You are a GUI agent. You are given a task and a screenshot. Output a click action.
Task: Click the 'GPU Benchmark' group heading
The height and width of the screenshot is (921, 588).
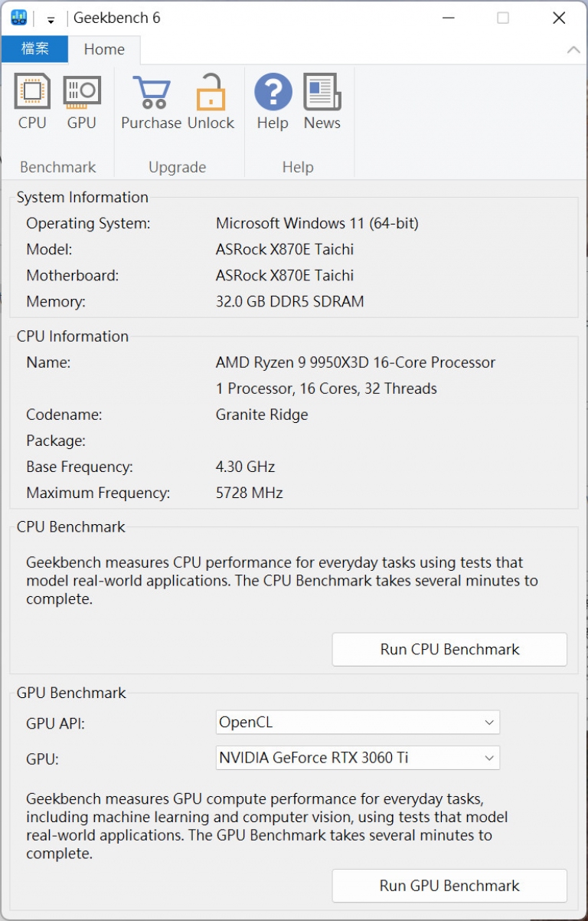pos(71,693)
